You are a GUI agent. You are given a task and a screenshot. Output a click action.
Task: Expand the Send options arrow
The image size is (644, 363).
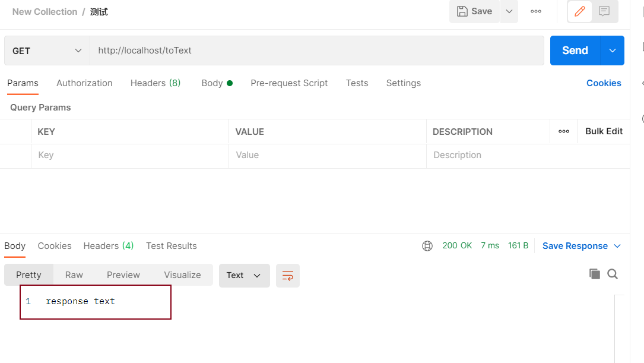(613, 50)
